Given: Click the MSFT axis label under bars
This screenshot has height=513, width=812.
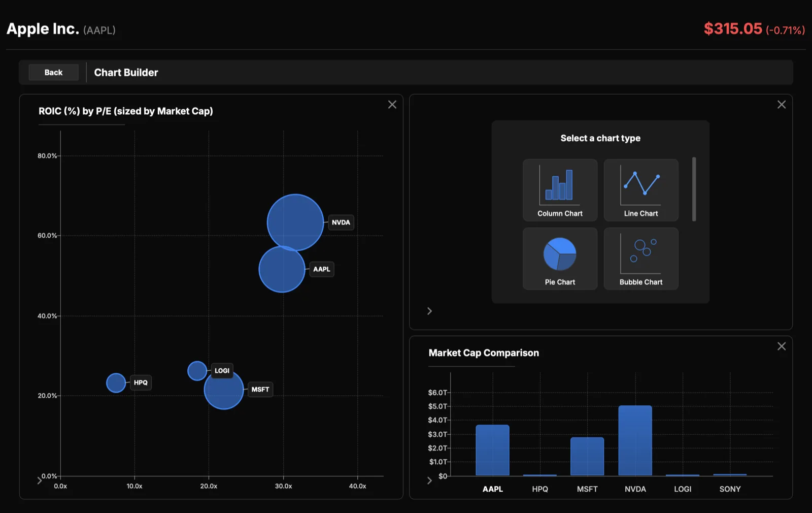Looking at the screenshot, I should (x=587, y=489).
